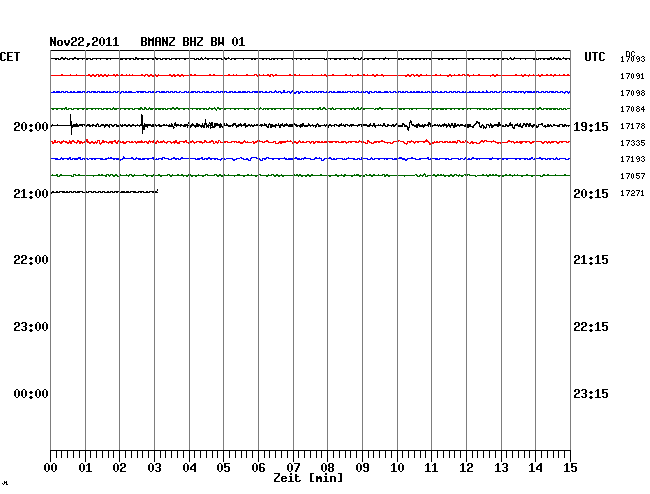Click the 11 minute tick label
This screenshot has height=494, width=650.
tap(431, 468)
